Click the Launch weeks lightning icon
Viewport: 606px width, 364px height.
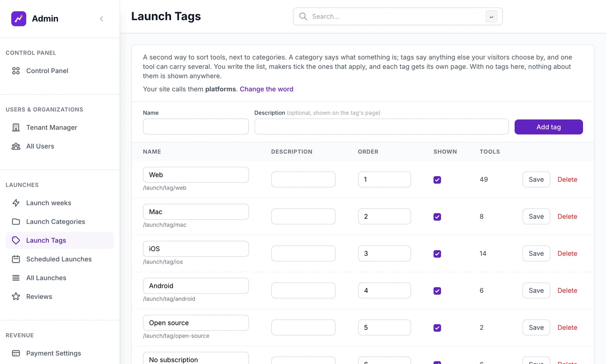16,203
